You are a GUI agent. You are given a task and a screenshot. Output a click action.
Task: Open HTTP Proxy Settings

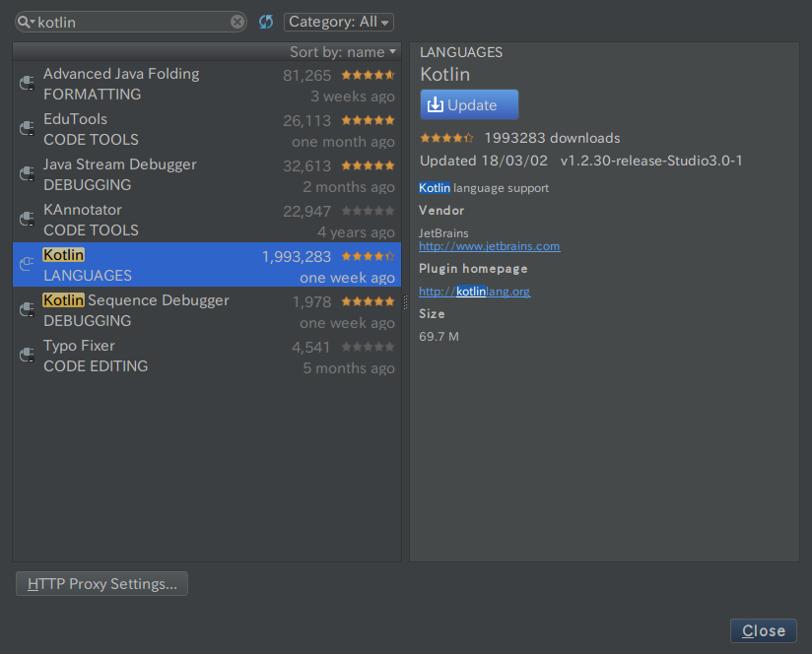102,584
